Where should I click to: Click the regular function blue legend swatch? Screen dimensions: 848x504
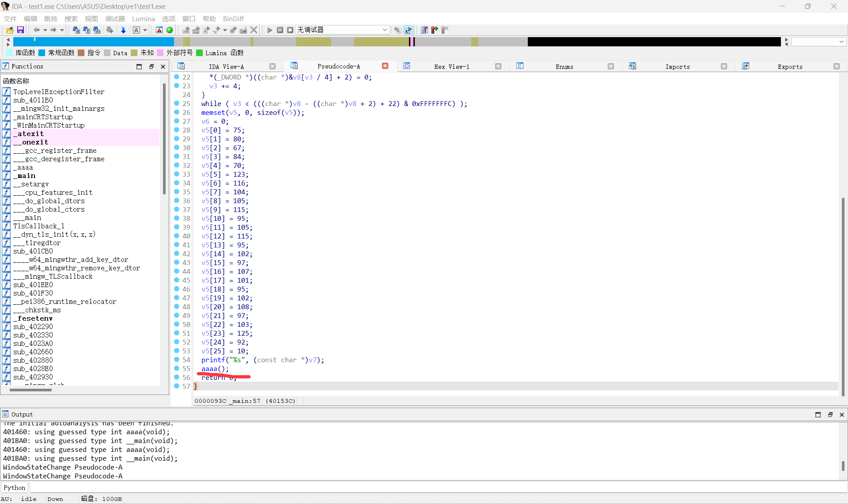point(42,53)
